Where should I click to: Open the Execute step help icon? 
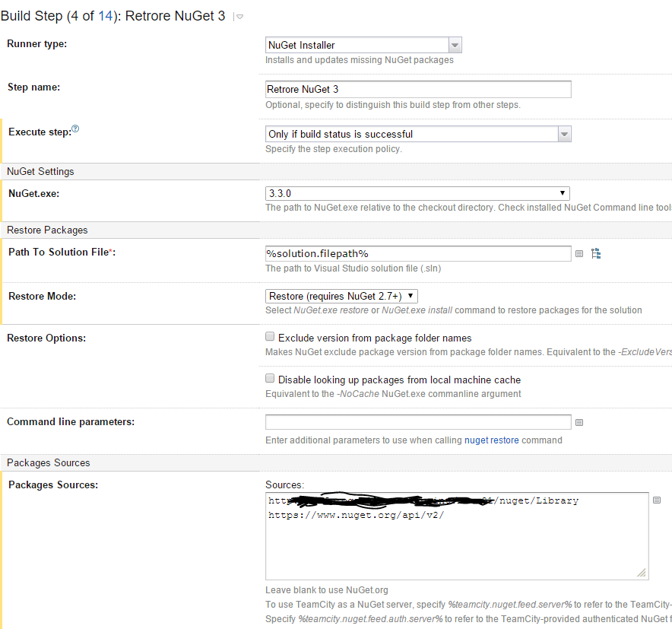click(x=75, y=129)
